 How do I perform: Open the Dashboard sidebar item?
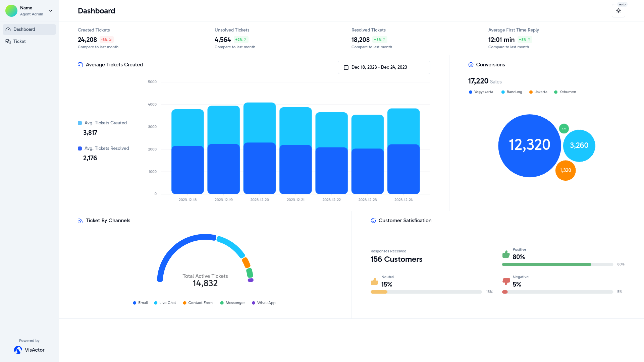click(x=29, y=29)
